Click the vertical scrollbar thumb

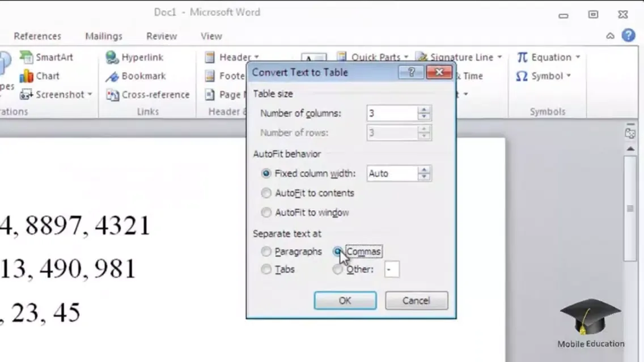pos(630,208)
